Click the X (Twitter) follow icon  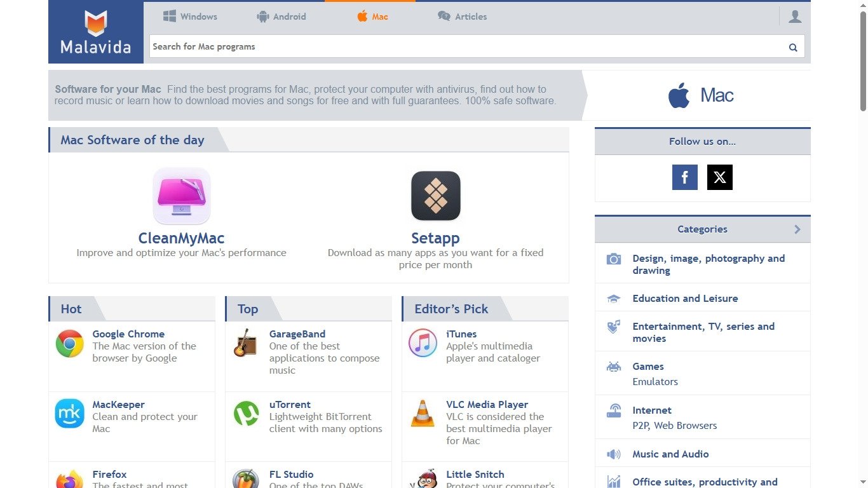tap(720, 177)
